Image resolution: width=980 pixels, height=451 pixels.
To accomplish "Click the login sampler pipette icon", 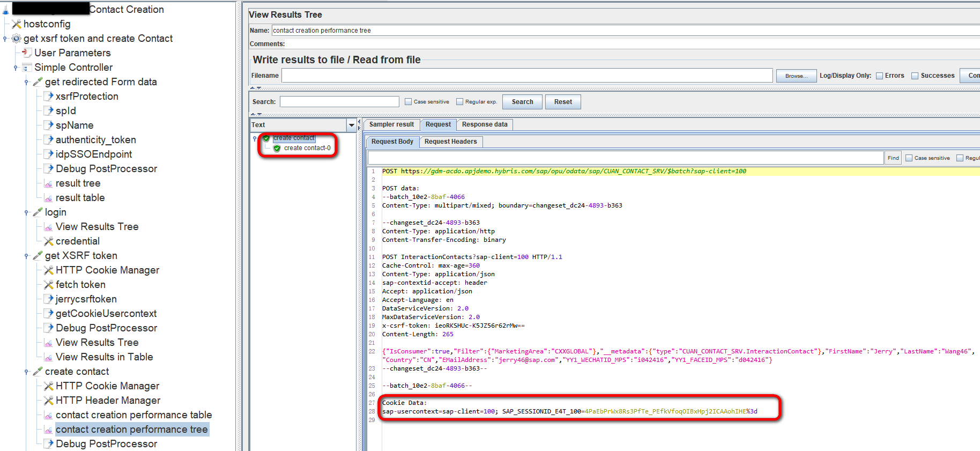I will (x=38, y=212).
